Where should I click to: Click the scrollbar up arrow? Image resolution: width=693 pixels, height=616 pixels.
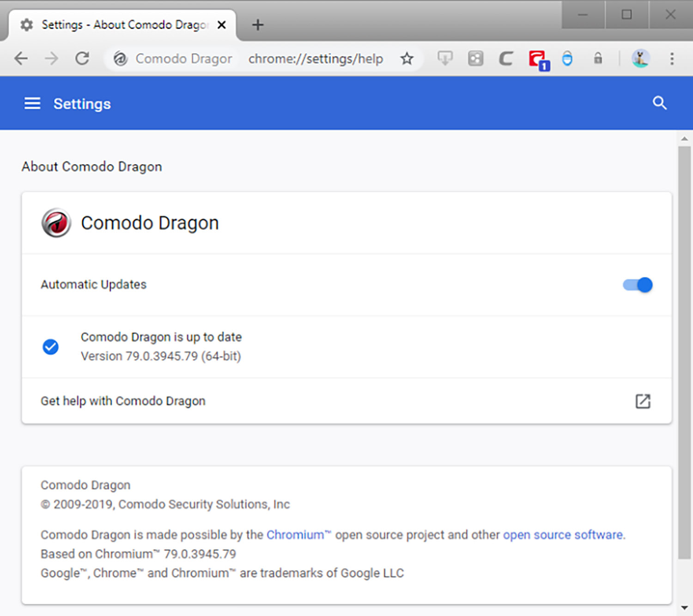(684, 139)
